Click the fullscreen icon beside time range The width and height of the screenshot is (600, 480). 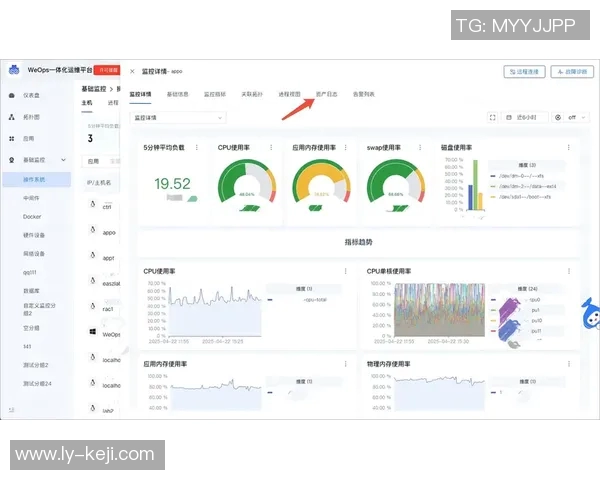(x=493, y=117)
